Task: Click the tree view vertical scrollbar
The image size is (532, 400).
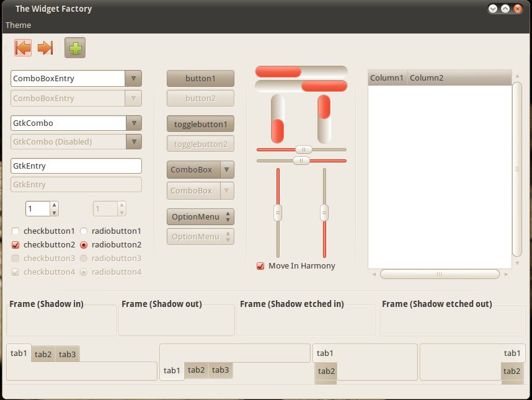Action: pos(517,169)
